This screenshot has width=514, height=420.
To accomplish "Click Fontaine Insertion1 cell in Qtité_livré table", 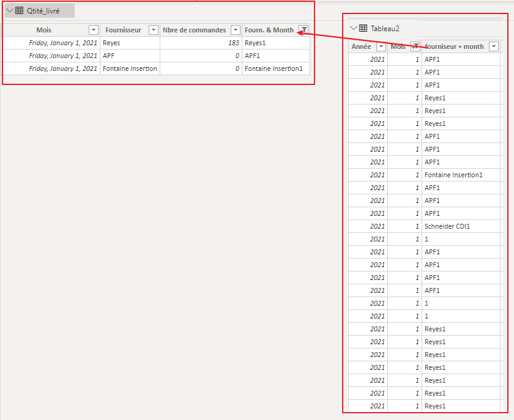I will pyautogui.click(x=276, y=68).
